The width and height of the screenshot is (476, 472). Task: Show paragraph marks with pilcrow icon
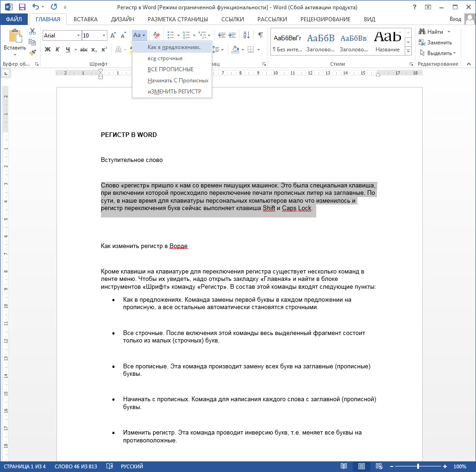click(260, 35)
